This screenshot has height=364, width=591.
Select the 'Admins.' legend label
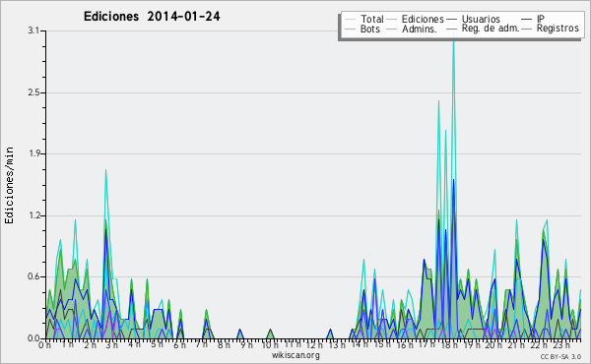point(420,29)
